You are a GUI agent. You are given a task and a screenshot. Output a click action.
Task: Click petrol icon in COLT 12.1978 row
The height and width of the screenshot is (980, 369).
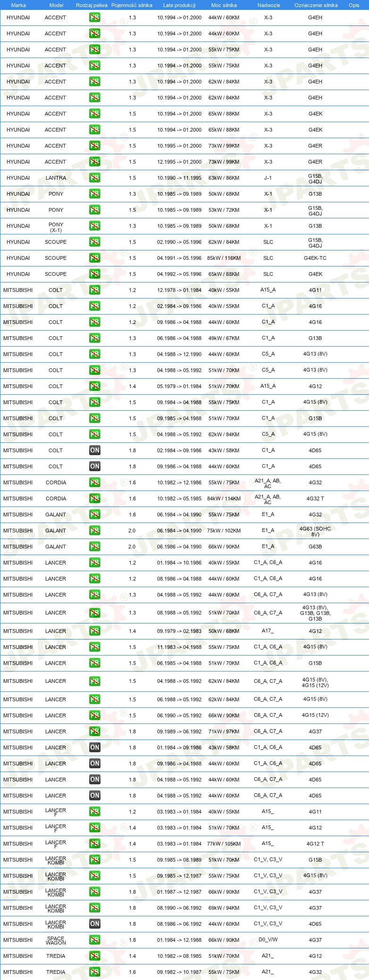pyautogui.click(x=94, y=290)
